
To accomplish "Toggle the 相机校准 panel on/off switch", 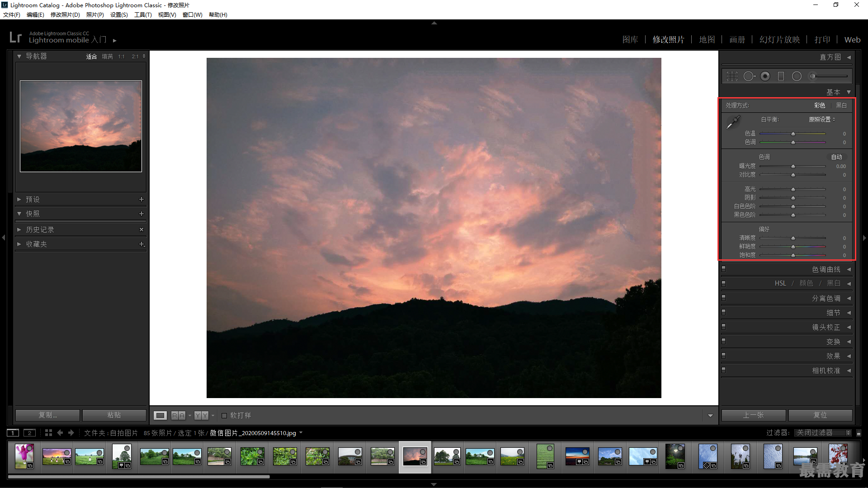I will click(x=724, y=371).
